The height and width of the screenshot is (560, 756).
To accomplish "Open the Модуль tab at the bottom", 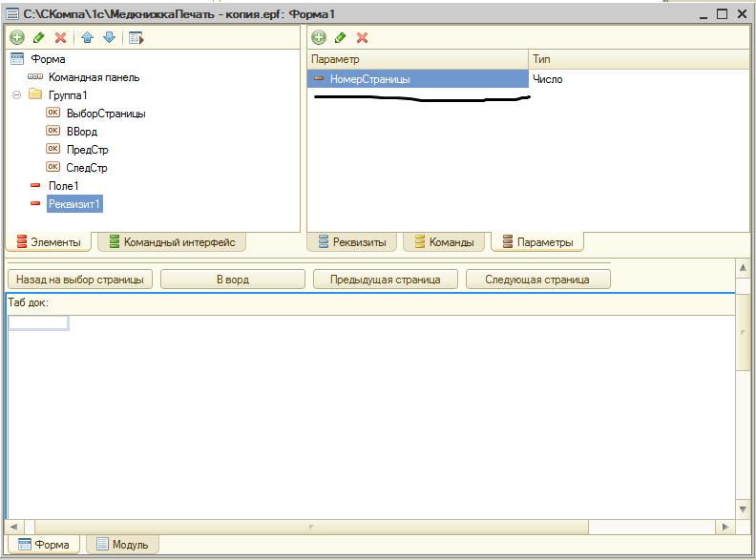I will point(122,545).
